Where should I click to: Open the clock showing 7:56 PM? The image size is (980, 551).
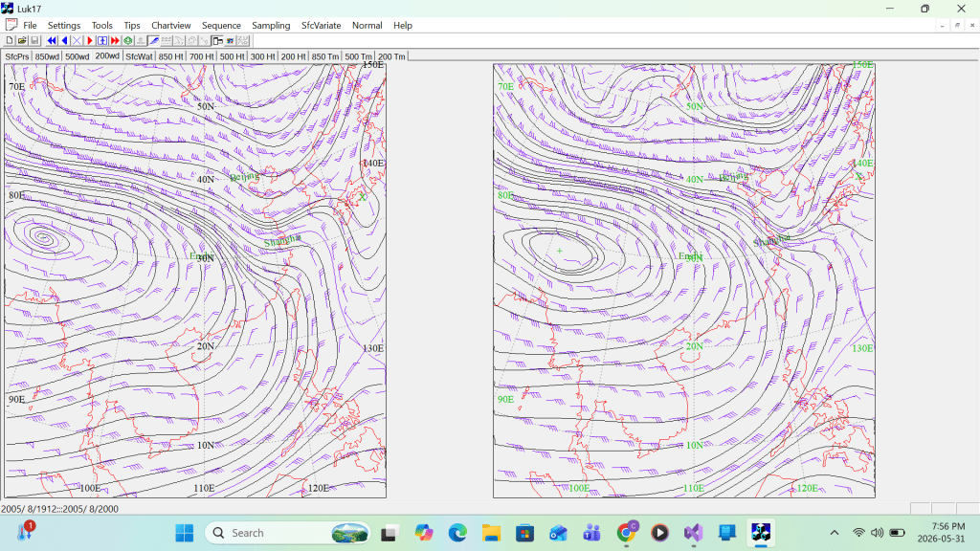point(942,533)
